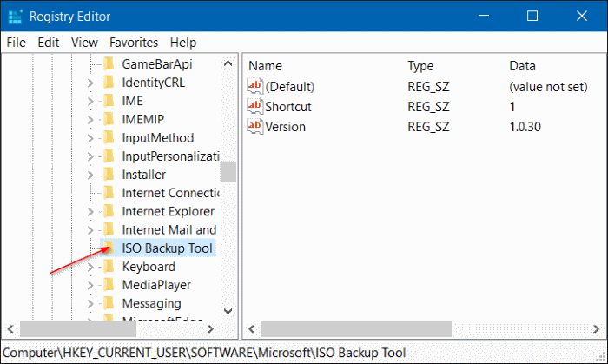The image size is (608, 364).
Task: Click the IdentityCRL folder icon
Action: 109,83
